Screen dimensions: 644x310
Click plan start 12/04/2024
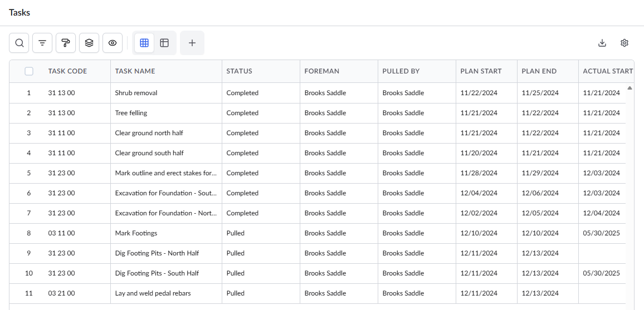pos(479,193)
